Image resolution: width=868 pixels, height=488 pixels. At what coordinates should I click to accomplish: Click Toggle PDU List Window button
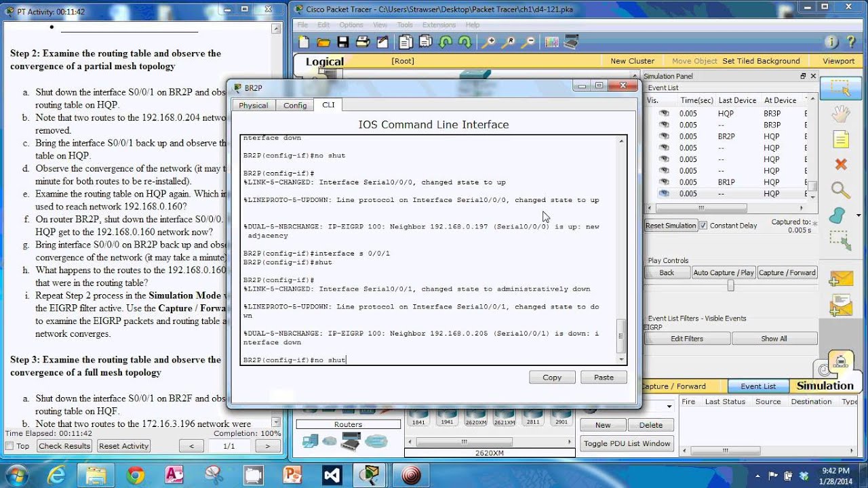[x=627, y=443]
